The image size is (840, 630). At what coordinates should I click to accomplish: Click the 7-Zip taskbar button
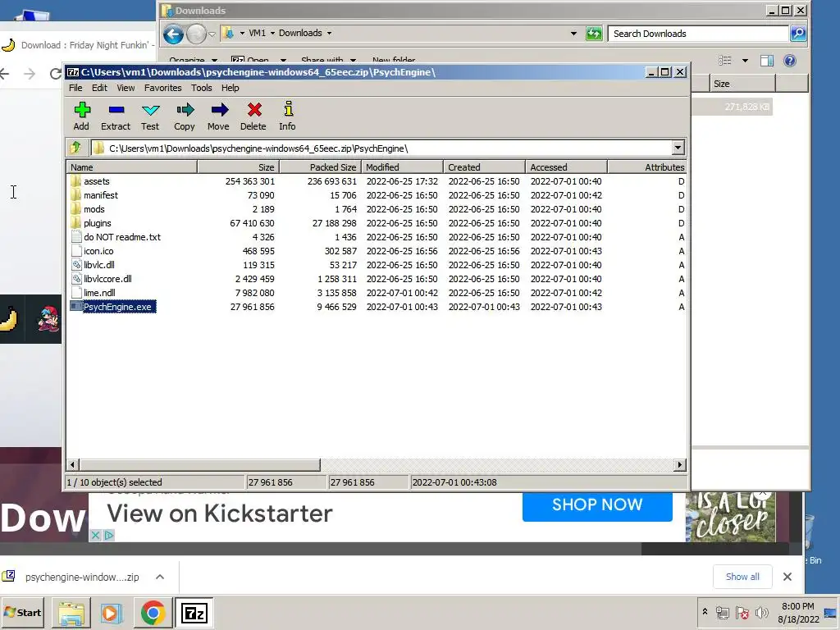coord(194,613)
